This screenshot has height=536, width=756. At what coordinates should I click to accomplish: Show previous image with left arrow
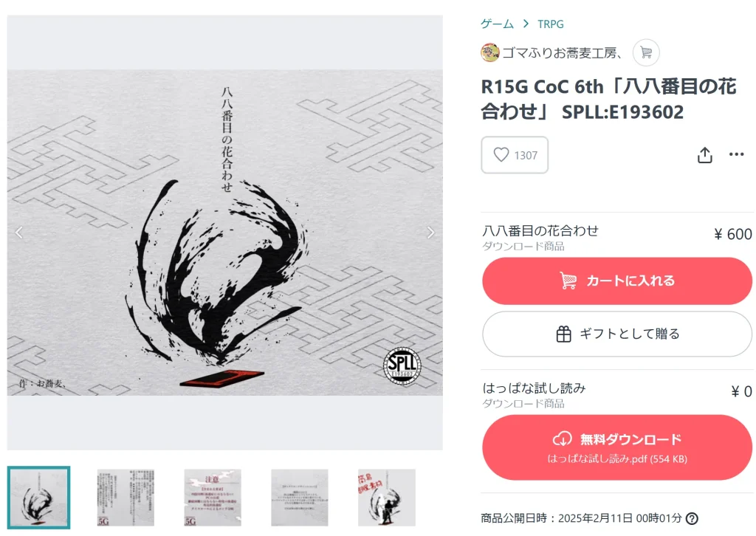tap(18, 233)
